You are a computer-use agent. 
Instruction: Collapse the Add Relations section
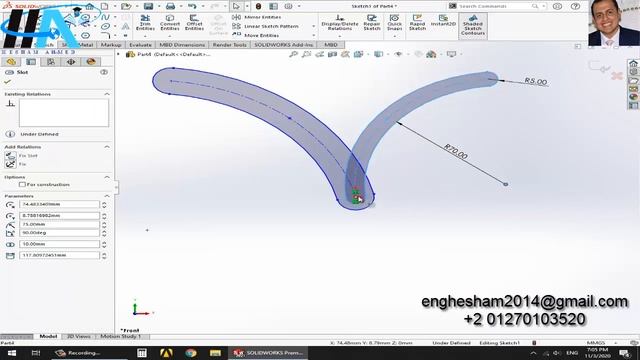107,147
